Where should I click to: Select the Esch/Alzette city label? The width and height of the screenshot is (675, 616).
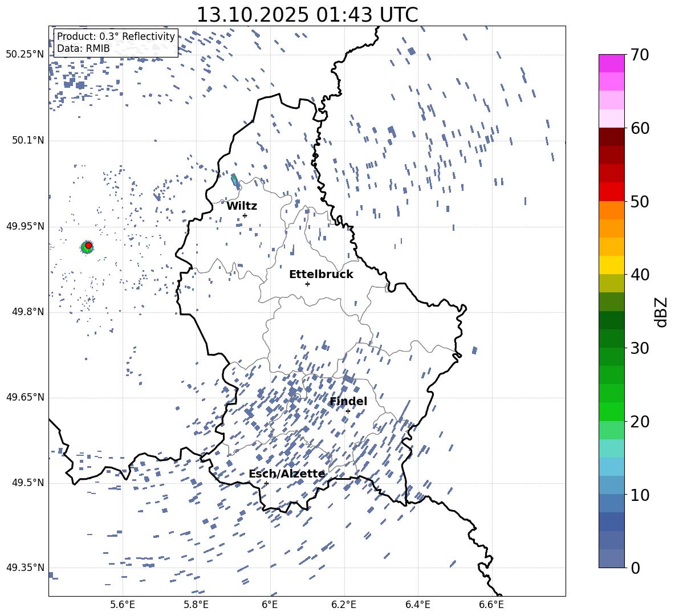click(x=287, y=474)
